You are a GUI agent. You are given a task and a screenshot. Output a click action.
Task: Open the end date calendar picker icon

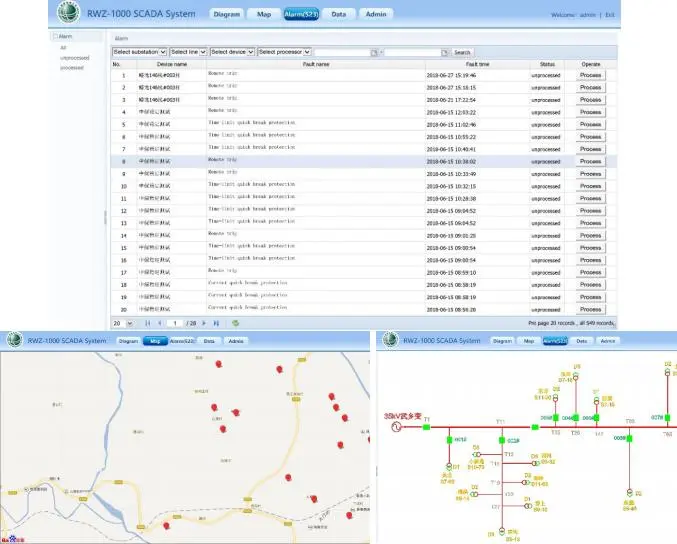(444, 53)
